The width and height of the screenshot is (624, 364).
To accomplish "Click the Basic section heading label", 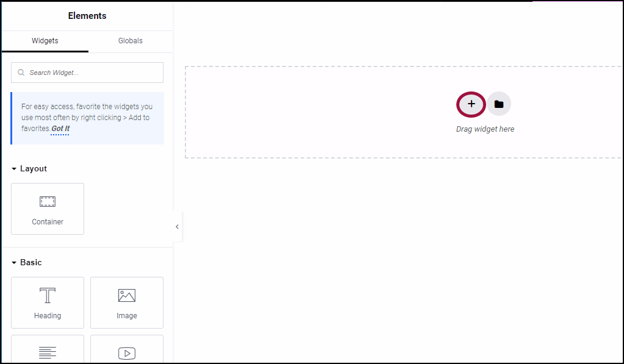I will click(31, 263).
